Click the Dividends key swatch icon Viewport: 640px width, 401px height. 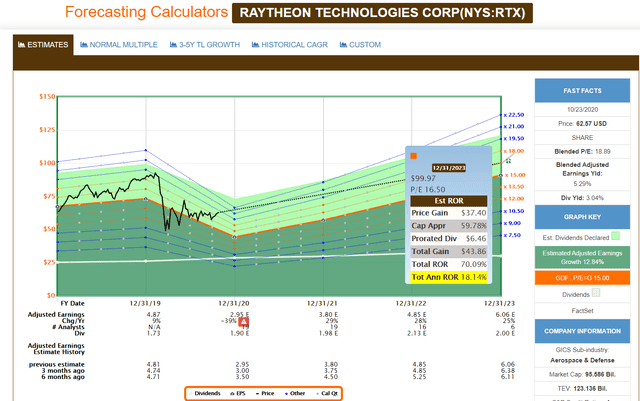(x=596, y=293)
